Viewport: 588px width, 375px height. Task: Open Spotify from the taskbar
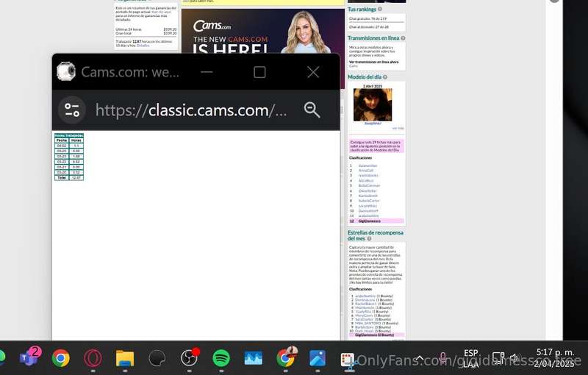click(x=221, y=358)
